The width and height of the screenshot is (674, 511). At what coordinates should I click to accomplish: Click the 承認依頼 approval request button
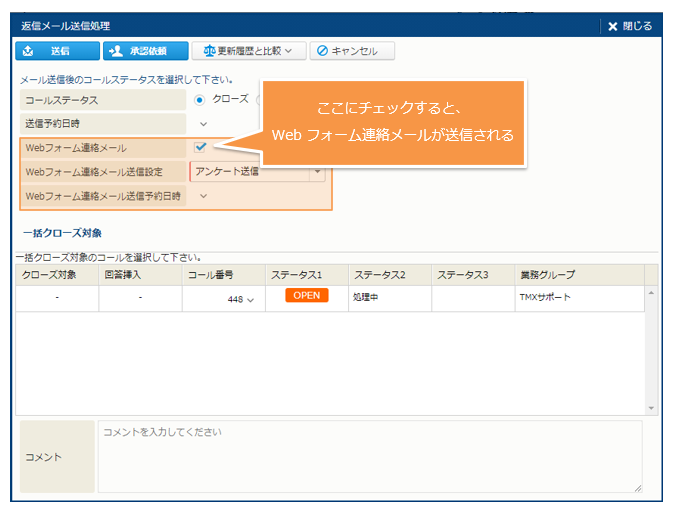pos(145,51)
